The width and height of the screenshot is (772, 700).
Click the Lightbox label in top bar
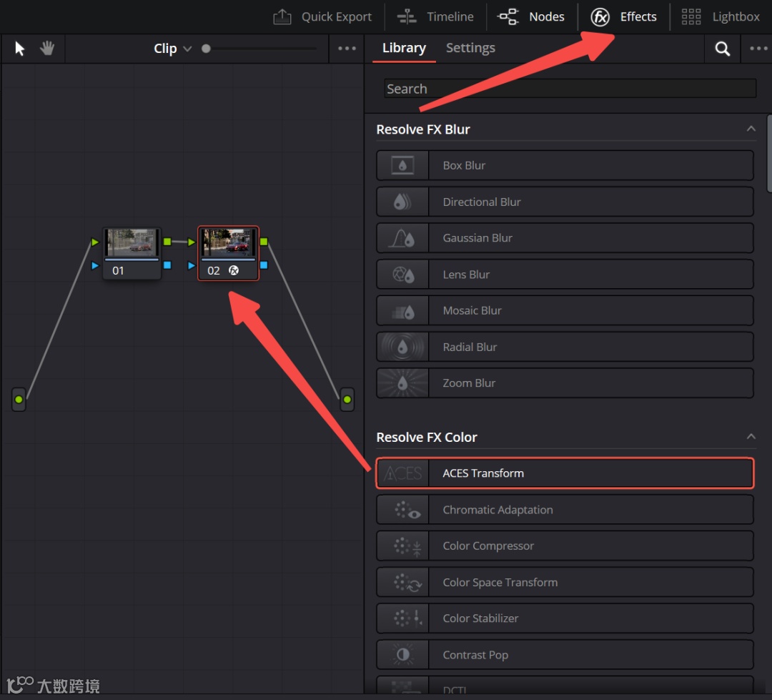point(736,16)
